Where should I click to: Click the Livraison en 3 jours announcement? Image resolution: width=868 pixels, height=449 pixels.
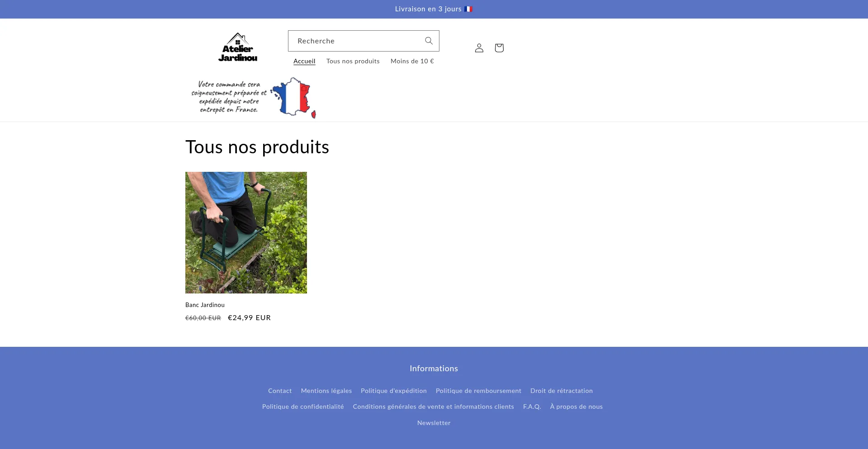tap(434, 9)
